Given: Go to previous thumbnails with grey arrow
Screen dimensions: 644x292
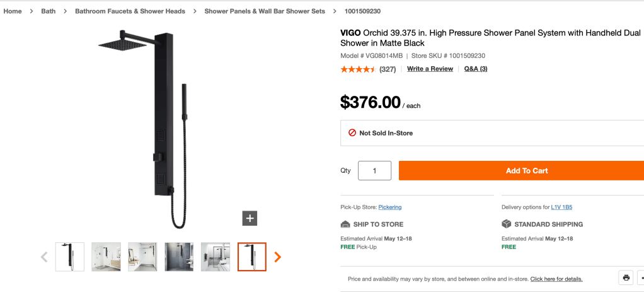Looking at the screenshot, I should tap(44, 257).
